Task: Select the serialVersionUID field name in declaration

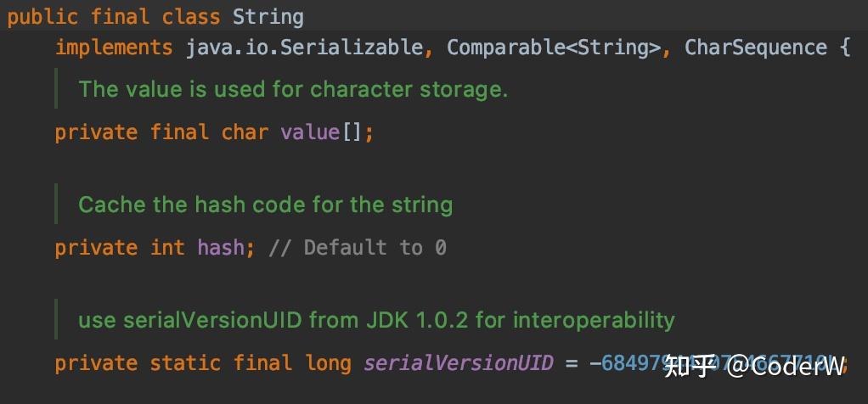Action: pyautogui.click(x=459, y=363)
